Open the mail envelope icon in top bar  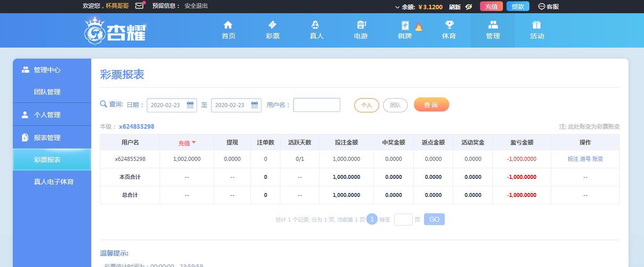click(139, 6)
